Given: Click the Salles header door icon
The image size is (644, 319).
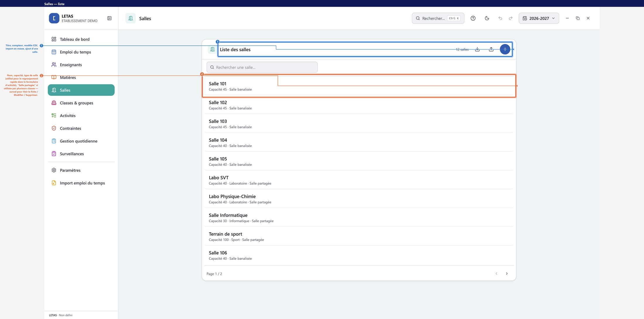Looking at the screenshot, I should [131, 18].
